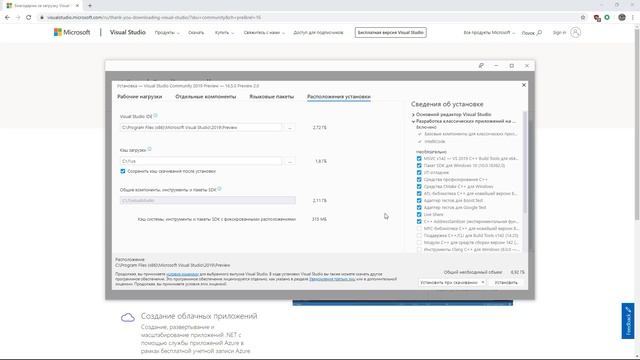This screenshot has width=640, height=360.
Task: Open Продукты dropdown on website nav
Action: point(167,33)
